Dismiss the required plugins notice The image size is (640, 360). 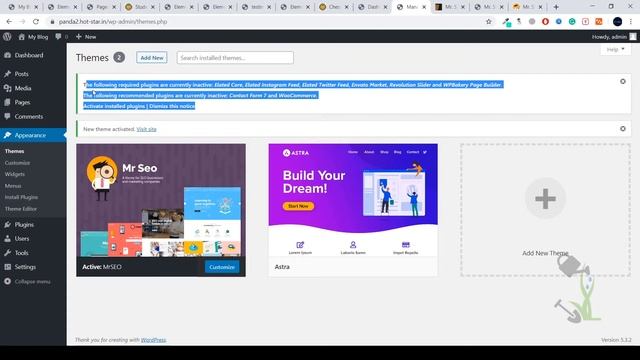(x=622, y=81)
